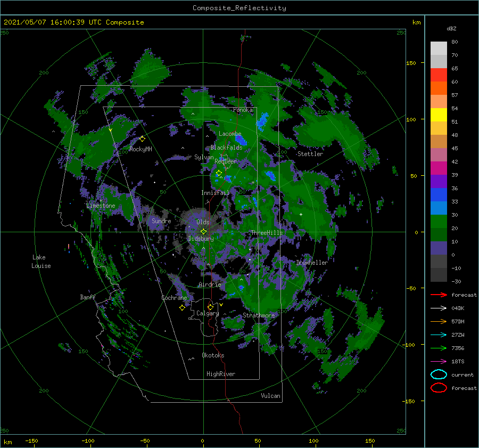Click the Lake Louise label
The width and height of the screenshot is (479, 448).
point(41,262)
